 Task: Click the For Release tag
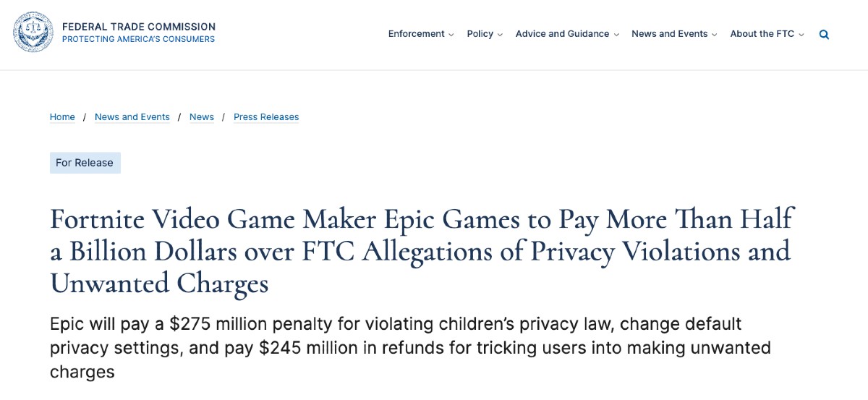click(x=85, y=163)
